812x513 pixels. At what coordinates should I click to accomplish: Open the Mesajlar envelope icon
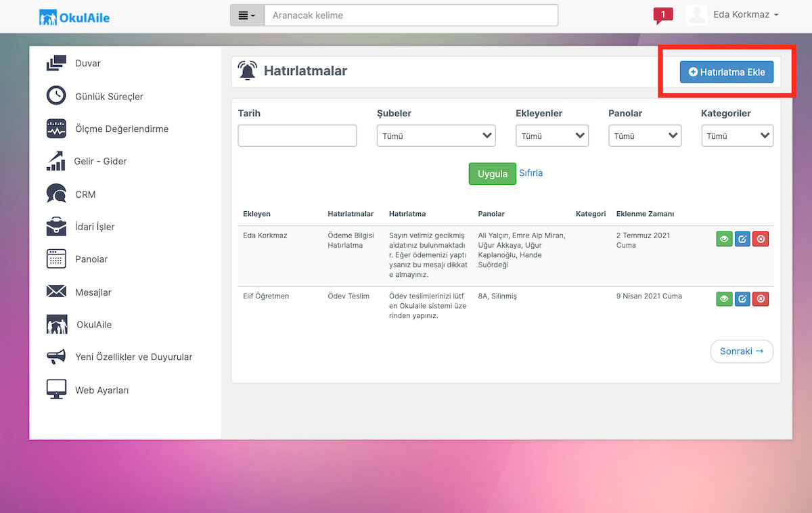click(x=56, y=292)
